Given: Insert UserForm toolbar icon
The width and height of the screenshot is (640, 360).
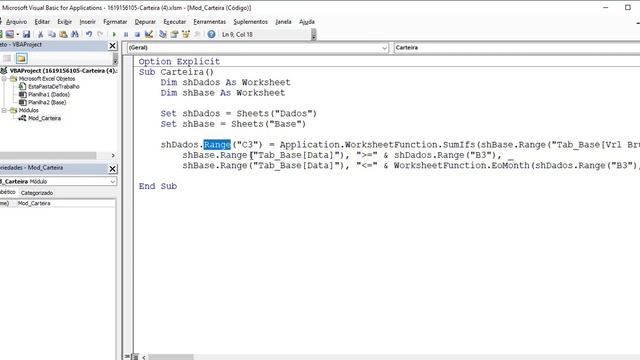Looking at the screenshot, I should click(x=9, y=35).
